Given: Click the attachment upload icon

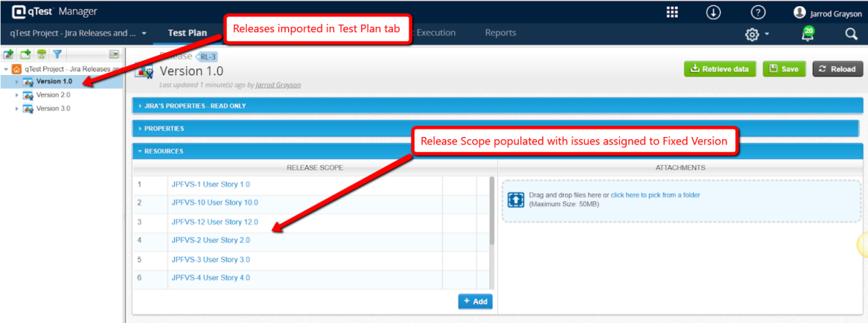Looking at the screenshot, I should 515,199.
